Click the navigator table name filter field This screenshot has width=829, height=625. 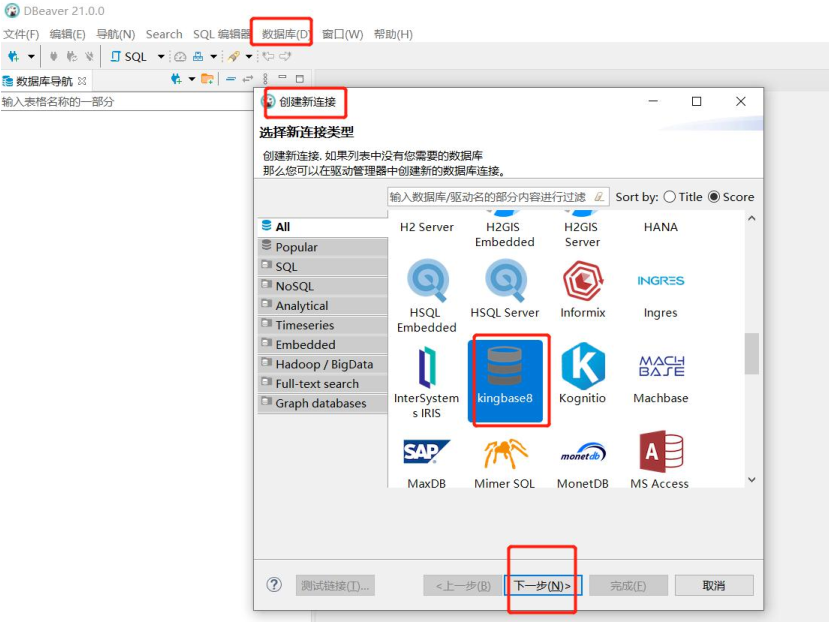click(x=127, y=102)
